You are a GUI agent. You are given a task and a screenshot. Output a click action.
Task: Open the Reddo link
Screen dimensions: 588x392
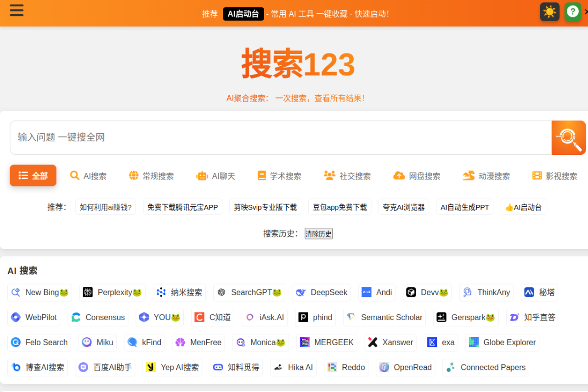(x=346, y=368)
